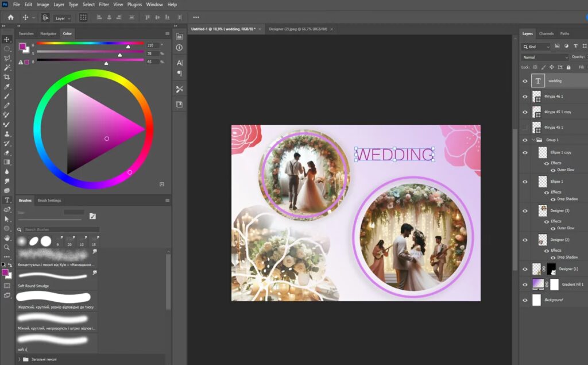Select the Horizontal Type tool
Image resolution: width=588 pixels, height=365 pixels.
pos(7,200)
